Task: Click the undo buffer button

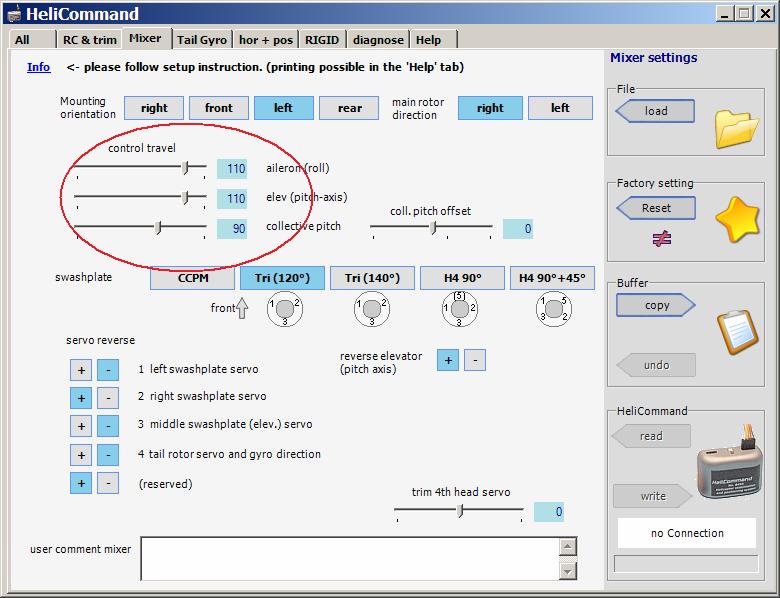Action: point(656,365)
